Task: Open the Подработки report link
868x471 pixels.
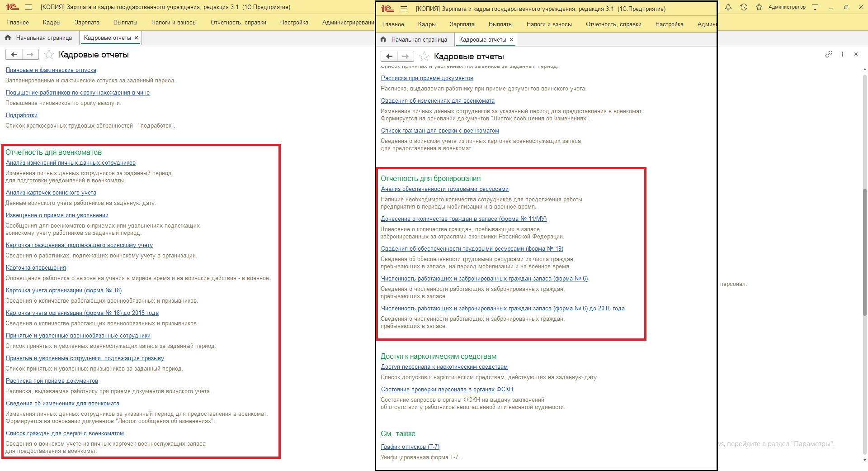Action: [x=22, y=115]
